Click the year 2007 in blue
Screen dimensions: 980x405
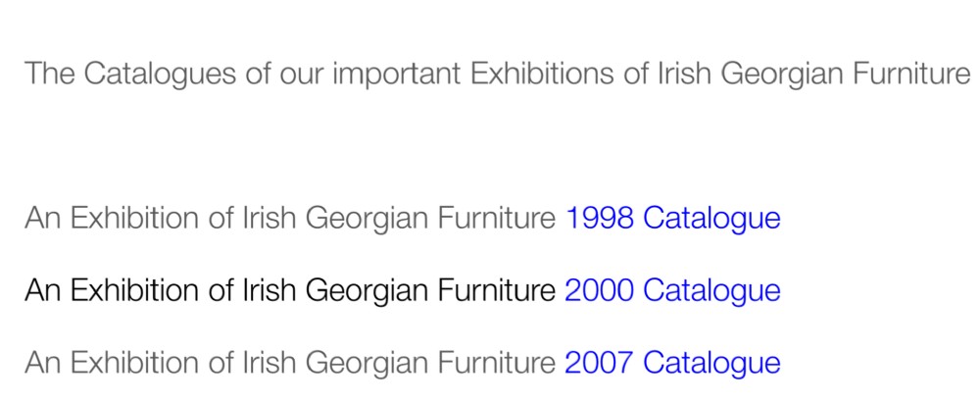pos(600,364)
